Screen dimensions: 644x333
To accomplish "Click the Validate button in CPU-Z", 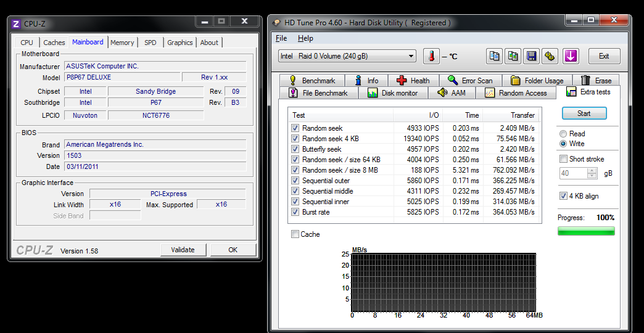I will coord(183,250).
